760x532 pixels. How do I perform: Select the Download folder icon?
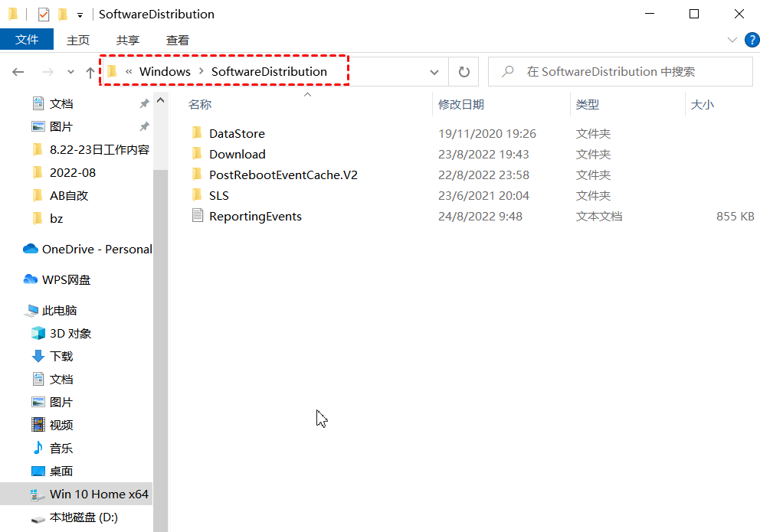tap(197, 153)
